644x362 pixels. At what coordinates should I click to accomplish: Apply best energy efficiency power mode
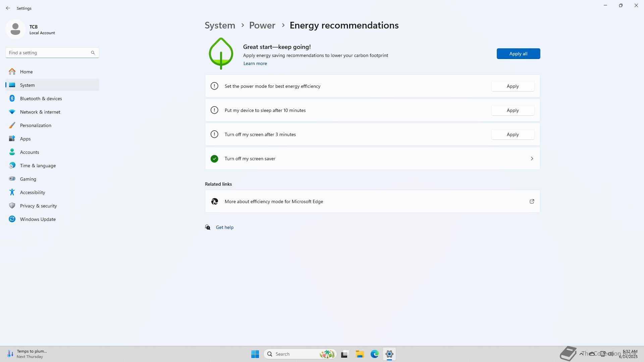tap(512, 86)
